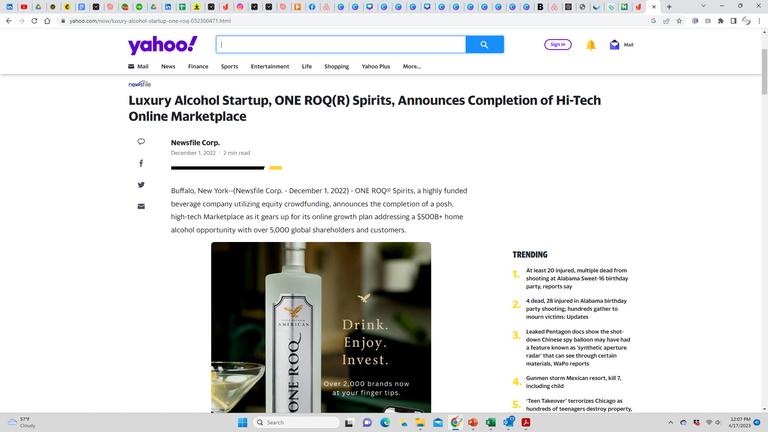Open trending story on leaked Pentagon docs

pos(578,347)
